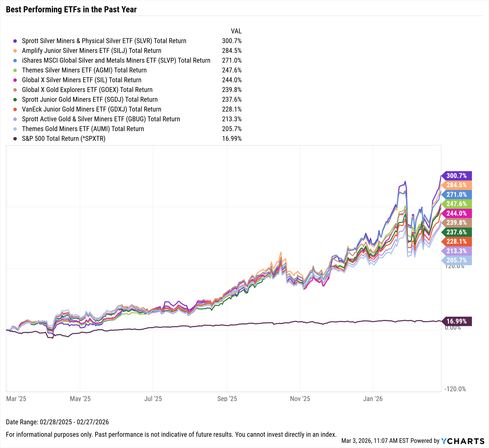Click the purple 300.7% end-of-line flag
The height and width of the screenshot is (448, 489).
click(x=456, y=176)
